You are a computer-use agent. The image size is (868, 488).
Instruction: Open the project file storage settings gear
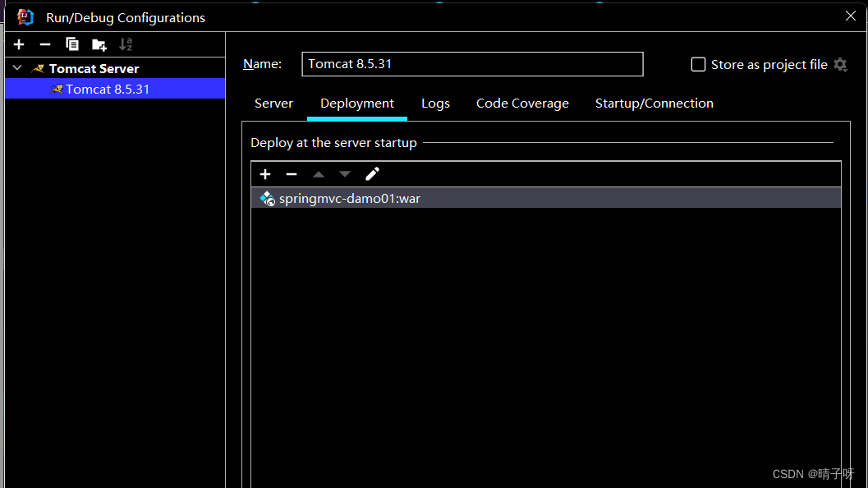click(840, 64)
